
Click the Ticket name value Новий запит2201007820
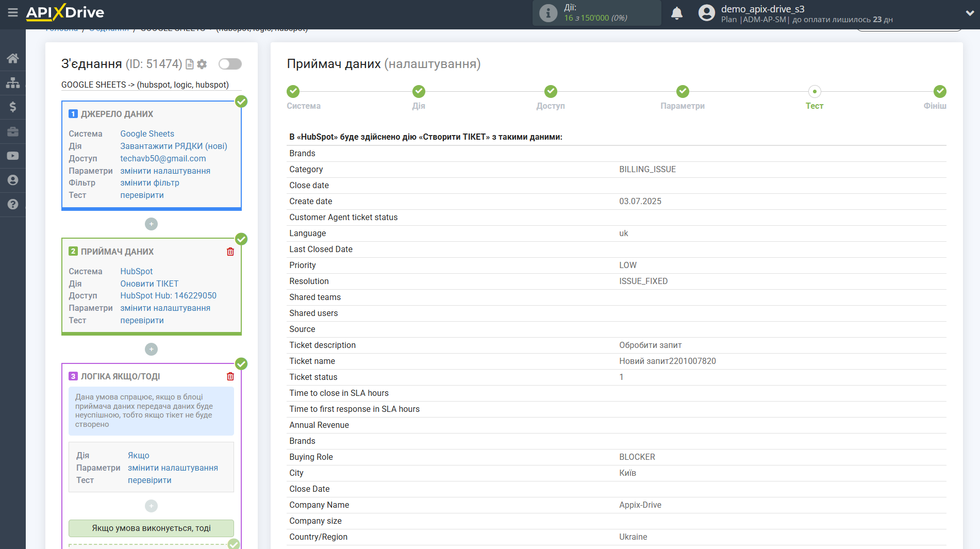pyautogui.click(x=668, y=361)
